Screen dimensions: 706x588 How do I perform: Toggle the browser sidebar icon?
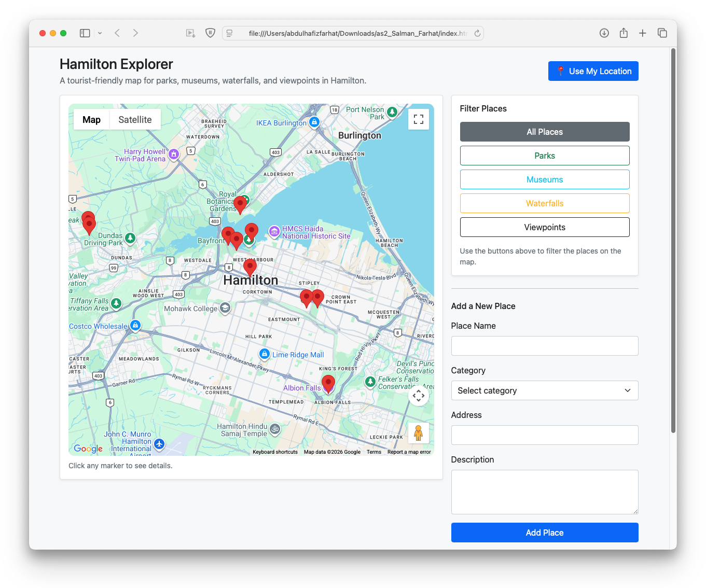coord(85,33)
